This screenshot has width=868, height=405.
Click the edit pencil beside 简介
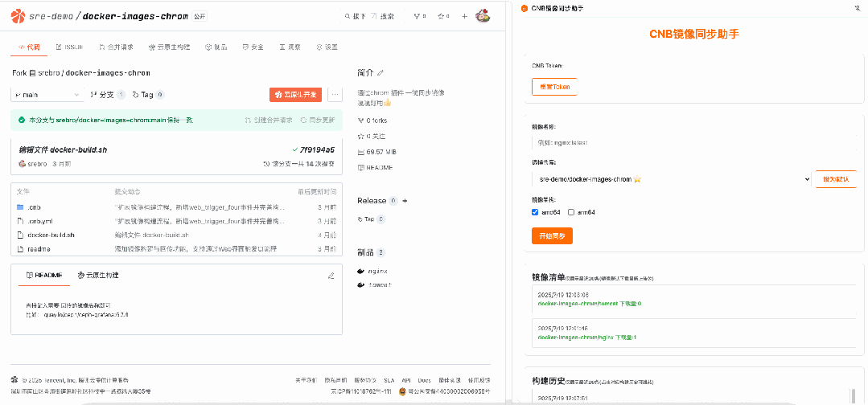tap(381, 72)
